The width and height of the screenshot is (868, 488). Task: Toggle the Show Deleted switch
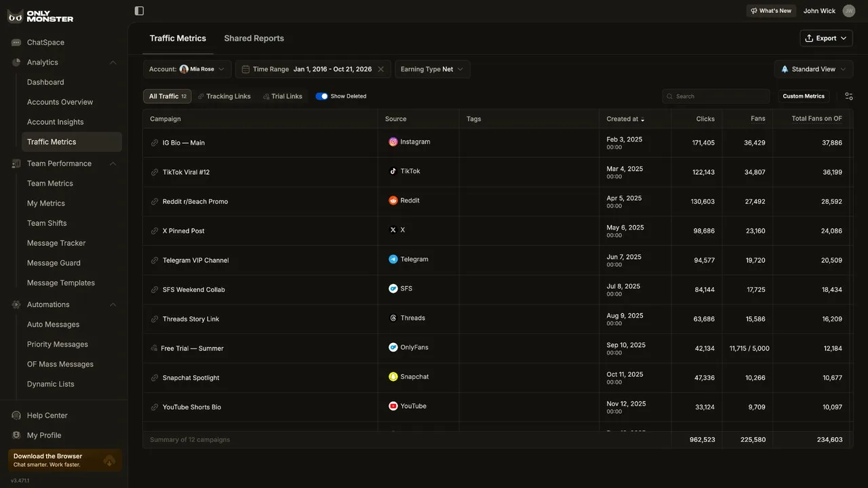pos(322,96)
